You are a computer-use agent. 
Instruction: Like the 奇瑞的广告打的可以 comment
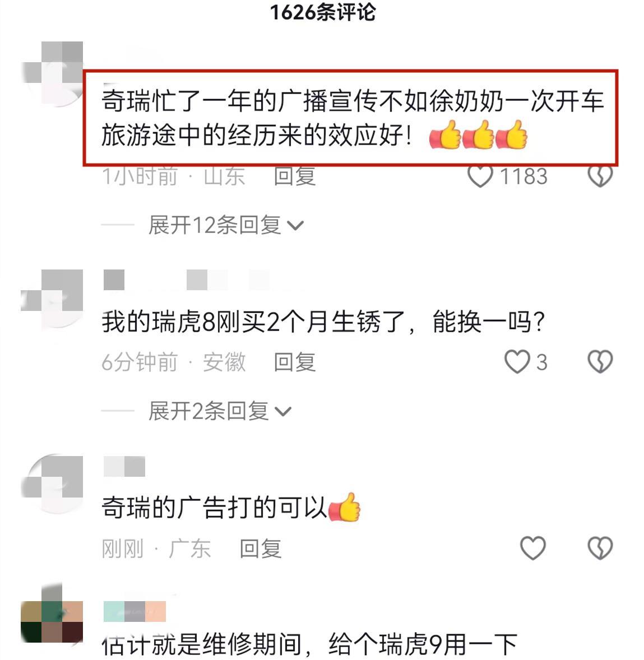pyautogui.click(x=533, y=548)
